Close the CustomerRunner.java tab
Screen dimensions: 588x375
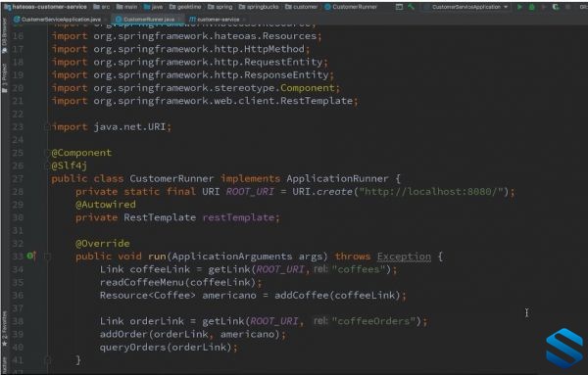(179, 20)
